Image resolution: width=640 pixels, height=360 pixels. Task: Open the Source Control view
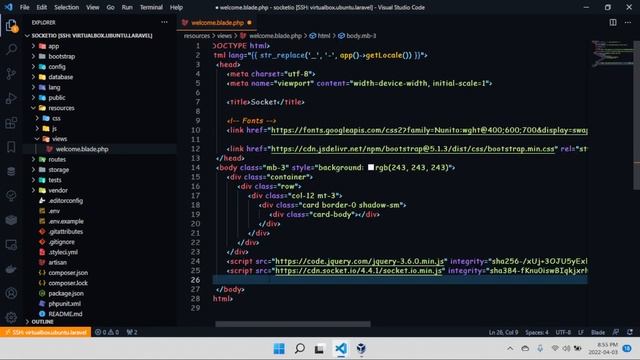(11, 74)
